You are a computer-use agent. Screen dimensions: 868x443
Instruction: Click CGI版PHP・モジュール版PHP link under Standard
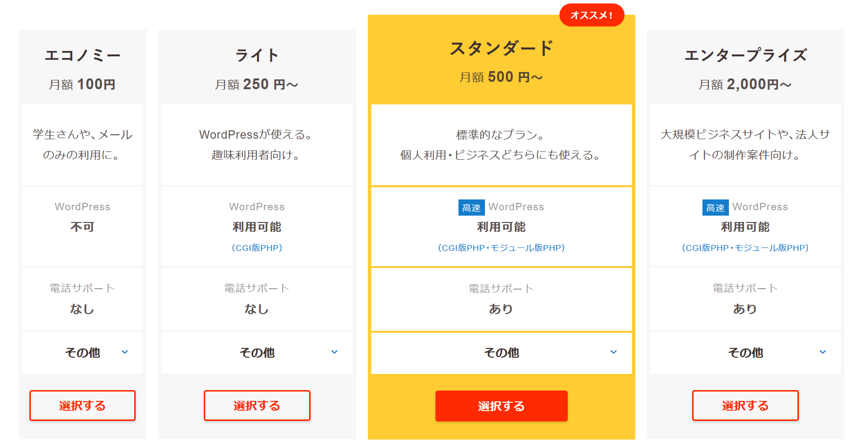(501, 248)
